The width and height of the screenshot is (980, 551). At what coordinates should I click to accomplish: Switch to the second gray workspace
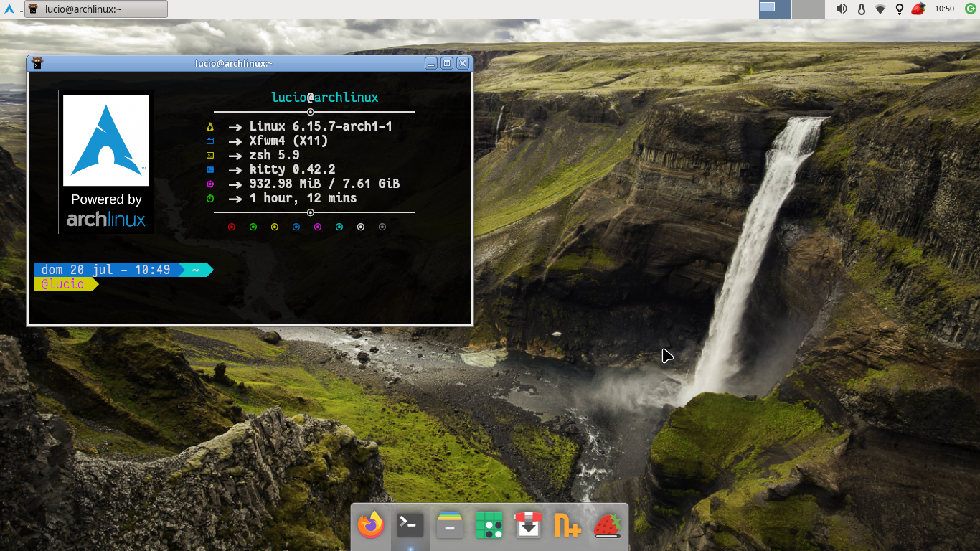click(x=809, y=9)
